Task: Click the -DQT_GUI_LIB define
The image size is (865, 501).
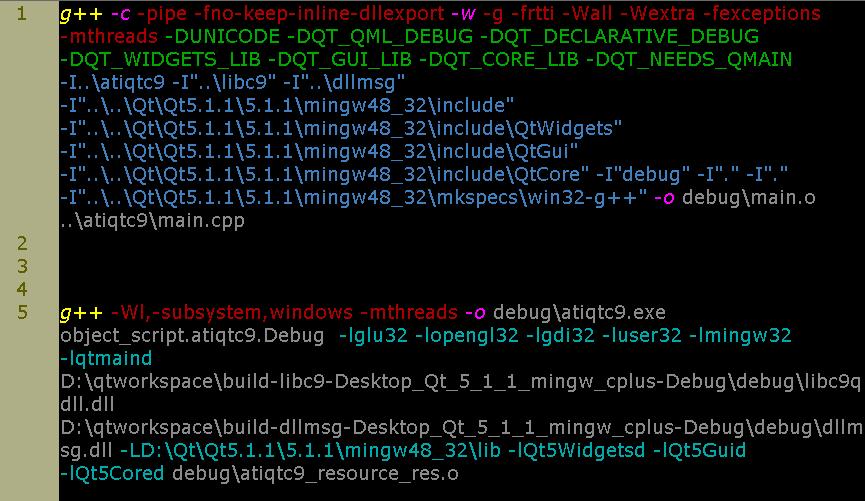Action: coord(340,60)
